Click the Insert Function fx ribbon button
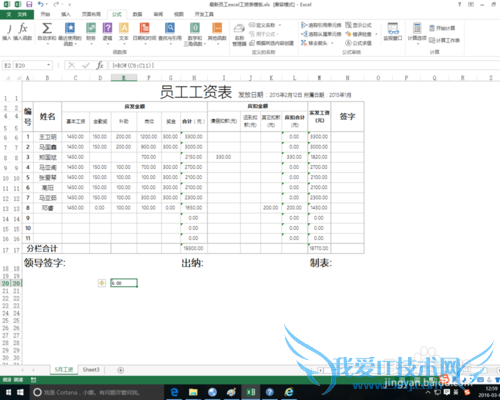The image size is (500, 400). (x=23, y=31)
